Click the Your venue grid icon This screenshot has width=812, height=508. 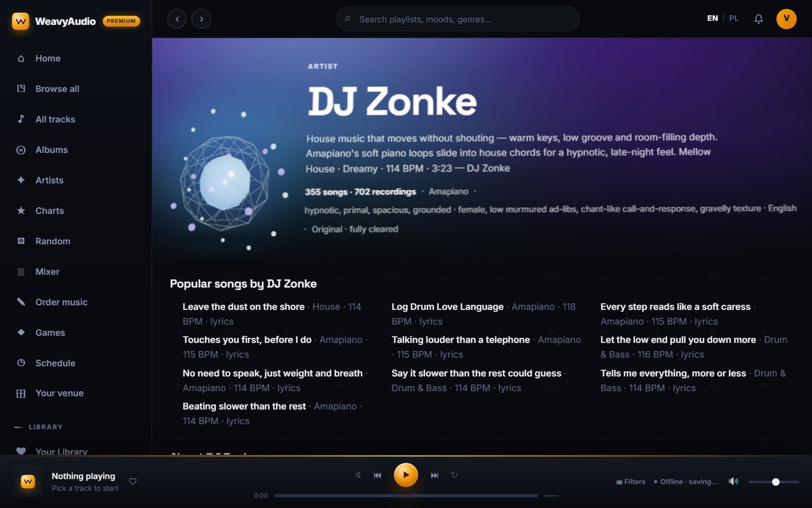(21, 394)
